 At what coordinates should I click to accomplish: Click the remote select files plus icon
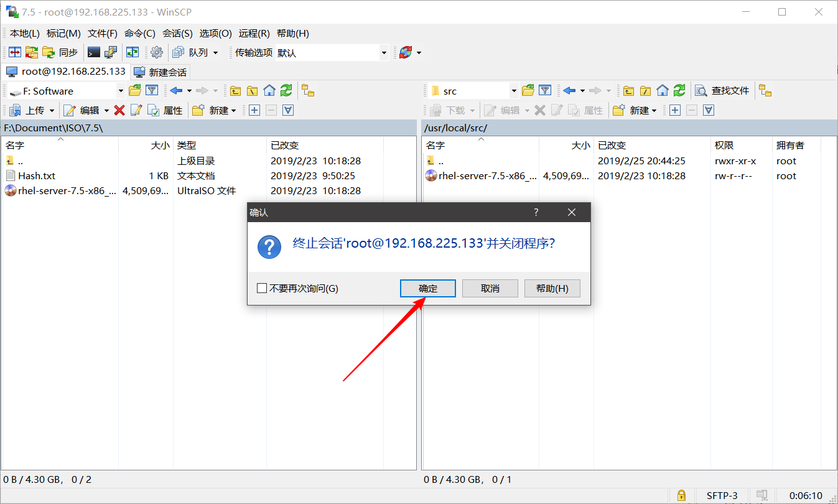click(674, 110)
